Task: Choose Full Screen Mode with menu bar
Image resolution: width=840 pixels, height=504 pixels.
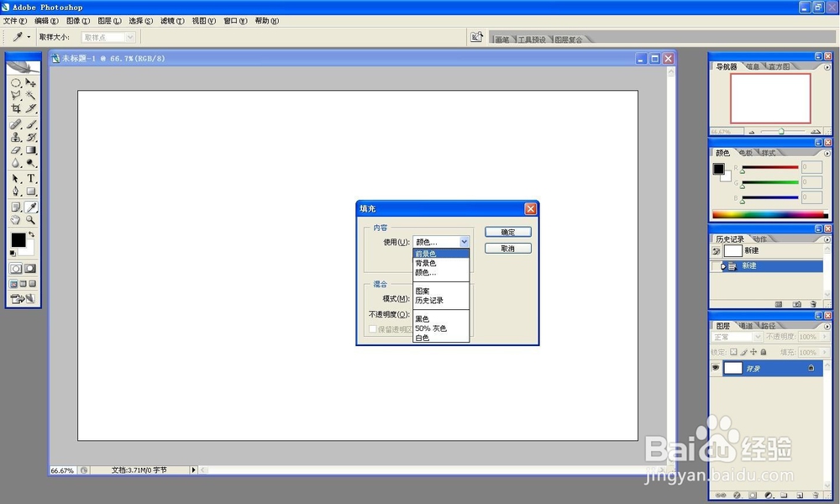Action: (x=23, y=284)
